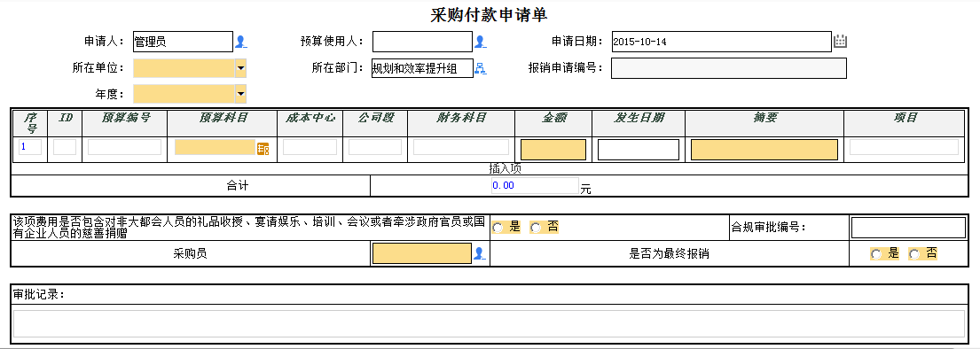Click the 采购员 input field

pyautogui.click(x=422, y=253)
